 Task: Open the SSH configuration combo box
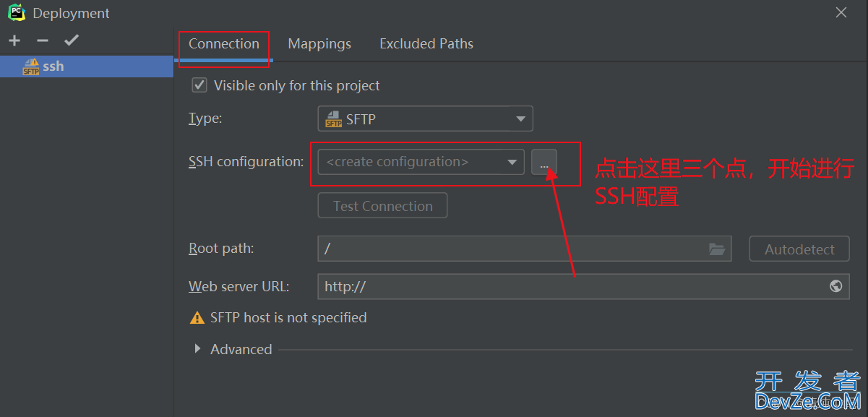[421, 162]
